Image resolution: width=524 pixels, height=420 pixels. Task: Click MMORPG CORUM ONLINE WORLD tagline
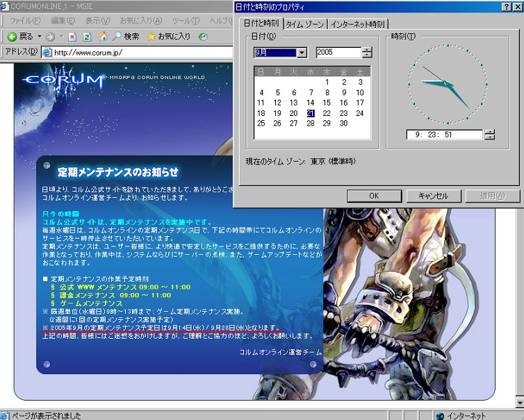[157, 77]
